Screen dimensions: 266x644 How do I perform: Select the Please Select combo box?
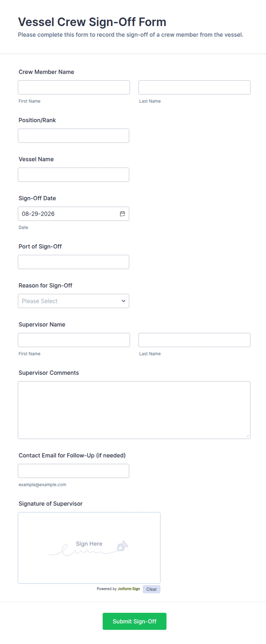point(74,301)
